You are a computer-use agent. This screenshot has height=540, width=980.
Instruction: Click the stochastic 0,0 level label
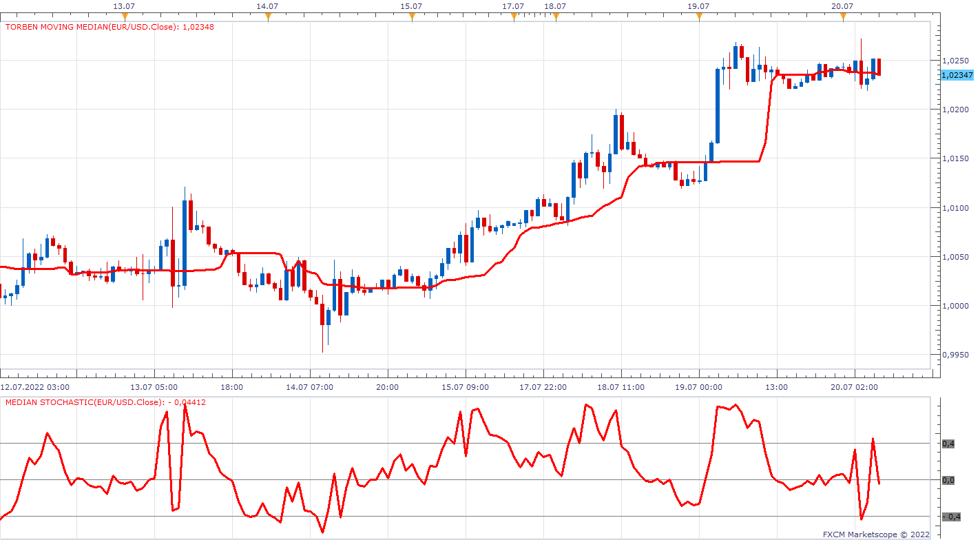(x=948, y=480)
